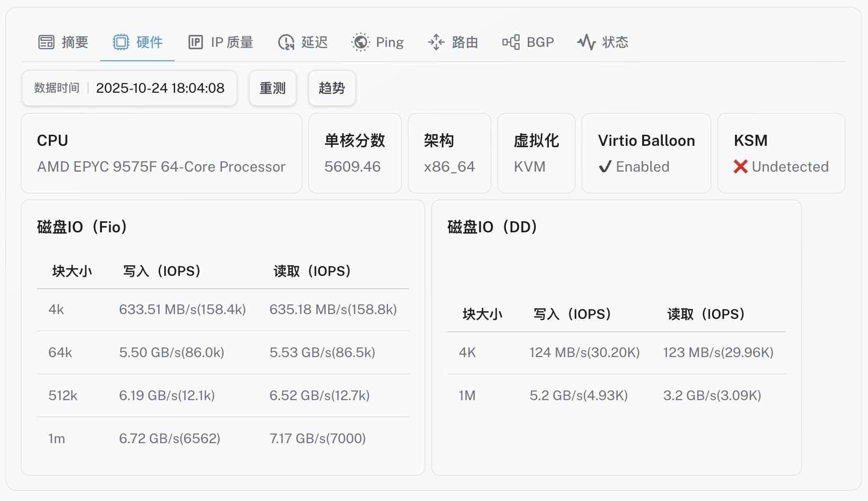Click the DD 1M read value 3.2 GB/s
Image resolution: width=868 pixels, height=501 pixels.
click(712, 396)
